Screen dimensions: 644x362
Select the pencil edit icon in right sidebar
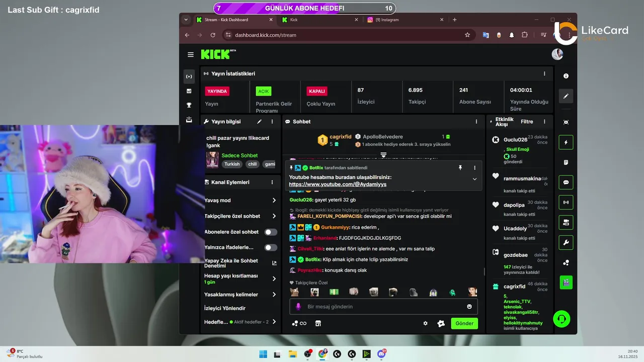(x=566, y=96)
